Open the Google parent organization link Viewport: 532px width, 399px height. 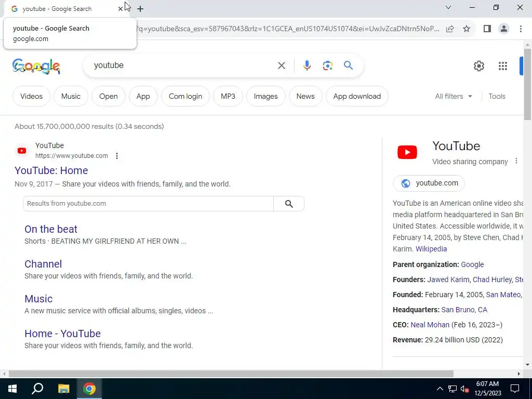click(472, 264)
